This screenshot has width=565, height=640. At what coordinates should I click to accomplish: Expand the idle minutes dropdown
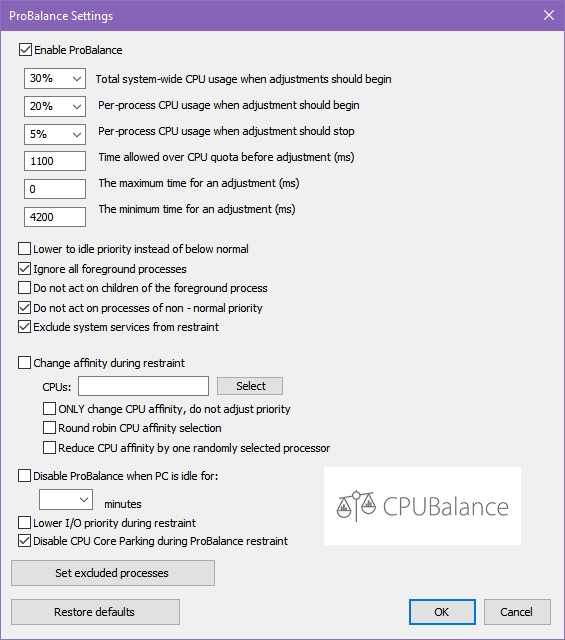pyautogui.click(x=66, y=500)
